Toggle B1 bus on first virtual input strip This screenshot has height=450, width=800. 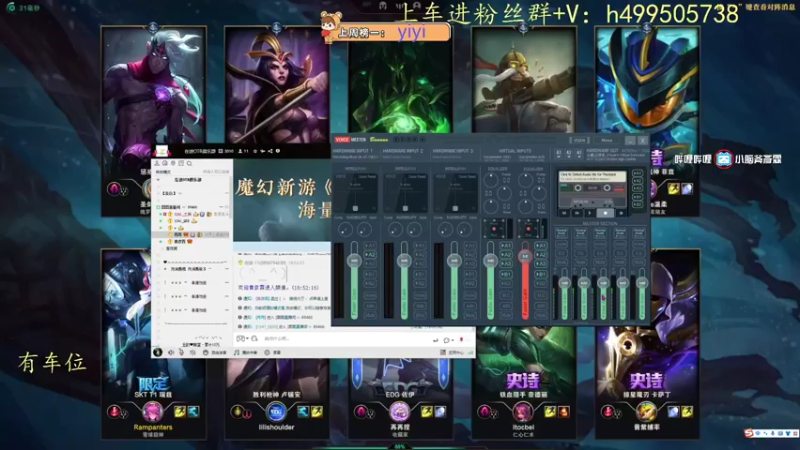click(x=506, y=274)
